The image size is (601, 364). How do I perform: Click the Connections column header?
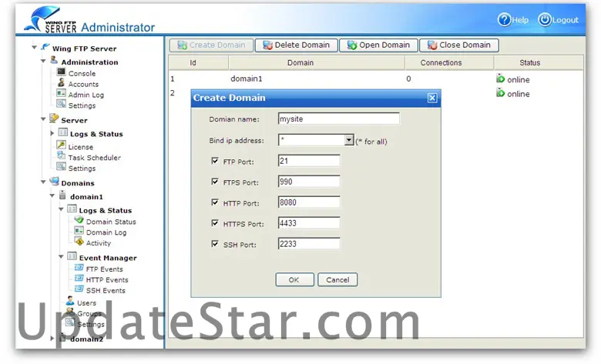pos(449,62)
